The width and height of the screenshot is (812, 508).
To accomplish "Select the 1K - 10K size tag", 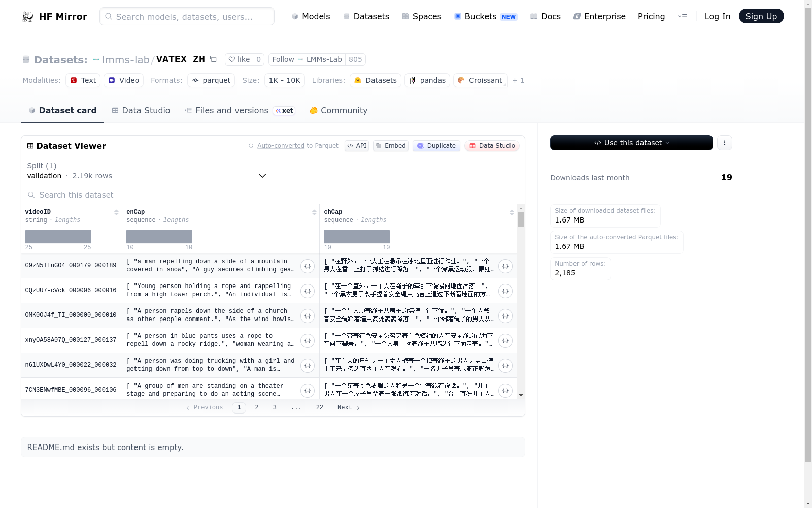I will tap(284, 80).
